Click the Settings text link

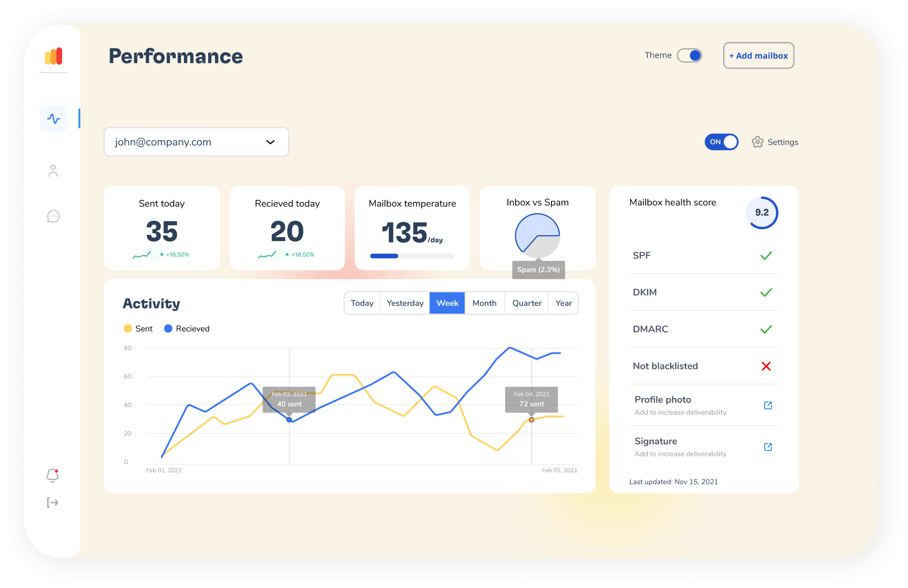[783, 142]
